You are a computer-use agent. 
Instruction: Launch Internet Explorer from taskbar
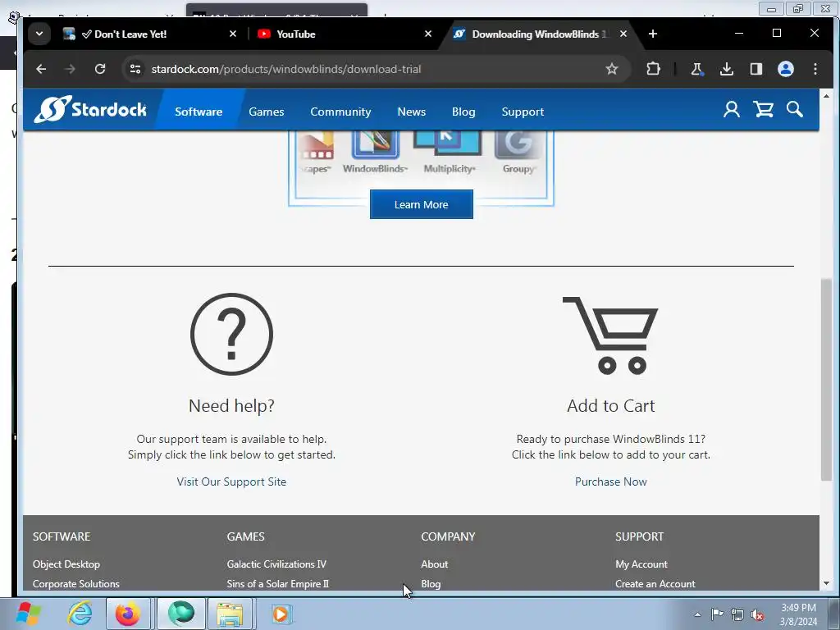[80, 614]
